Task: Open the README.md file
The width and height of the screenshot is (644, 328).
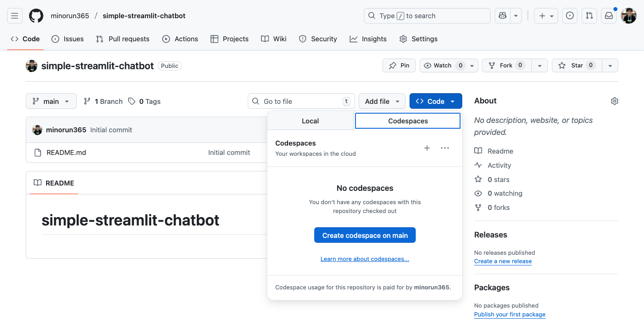Action: [66, 153]
